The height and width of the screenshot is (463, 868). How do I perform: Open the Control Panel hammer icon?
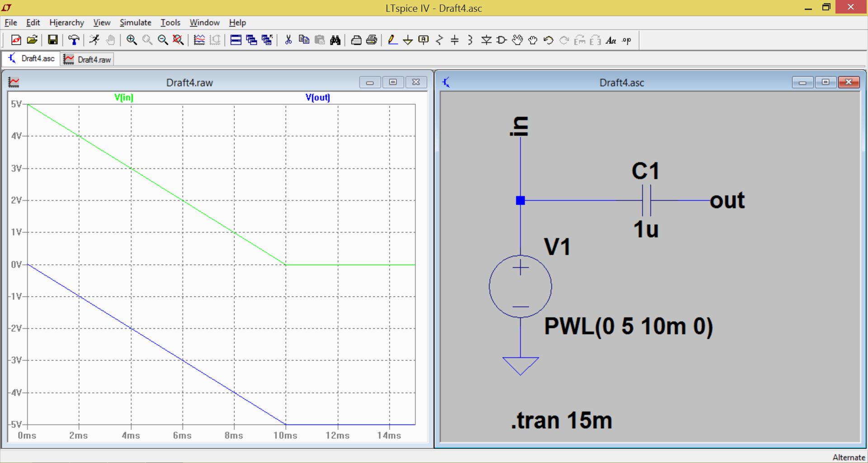74,40
